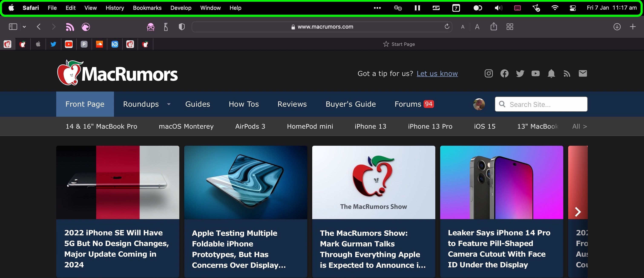This screenshot has height=278, width=644.
Task: Click the MacRumors site search input field
Action: 541,104
